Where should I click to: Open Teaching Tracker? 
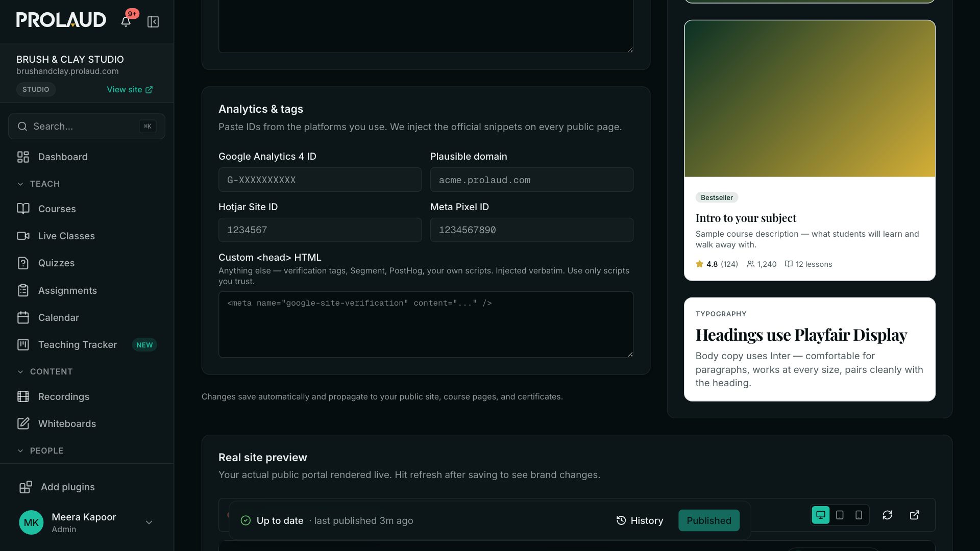coord(87,344)
